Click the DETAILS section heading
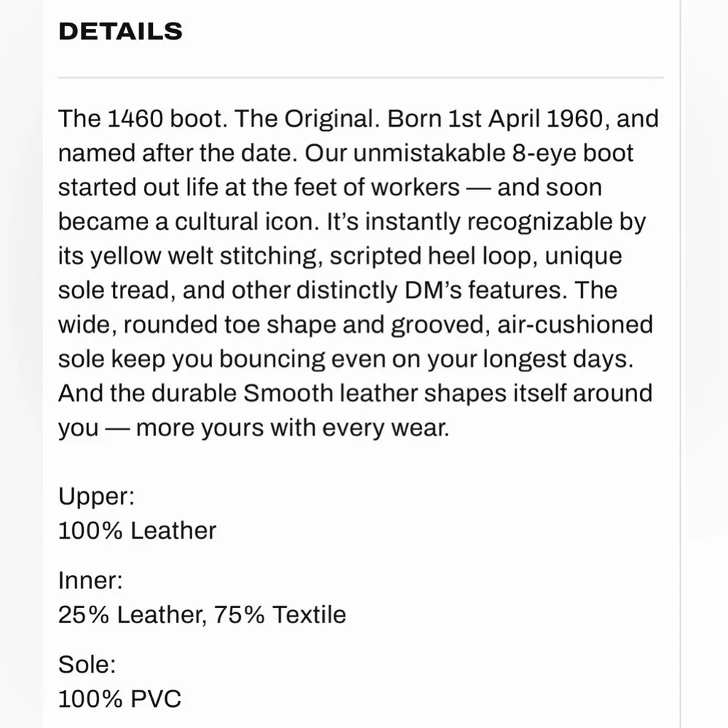This screenshot has height=728, width=728. tap(120, 32)
